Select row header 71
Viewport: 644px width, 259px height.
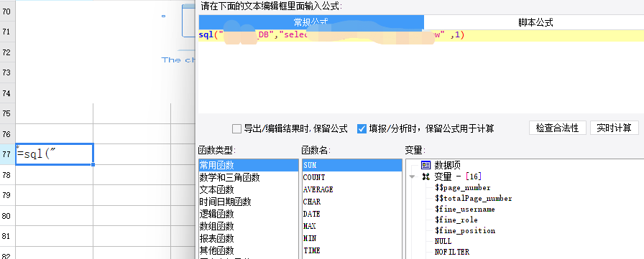(7, 32)
